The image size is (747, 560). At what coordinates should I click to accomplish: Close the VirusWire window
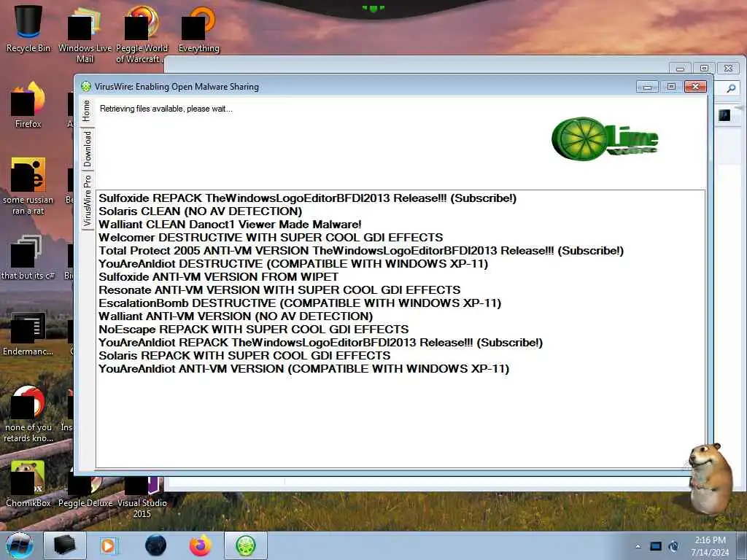click(x=695, y=87)
